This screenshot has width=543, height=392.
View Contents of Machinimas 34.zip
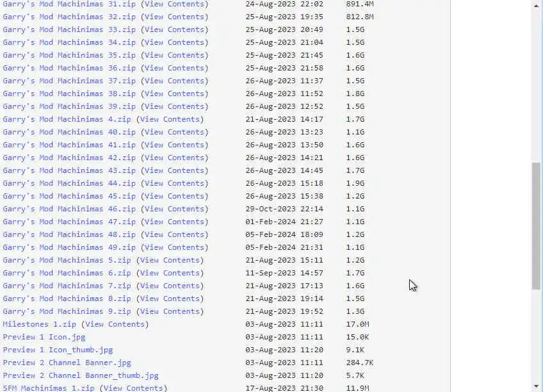pyautogui.click(x=175, y=42)
